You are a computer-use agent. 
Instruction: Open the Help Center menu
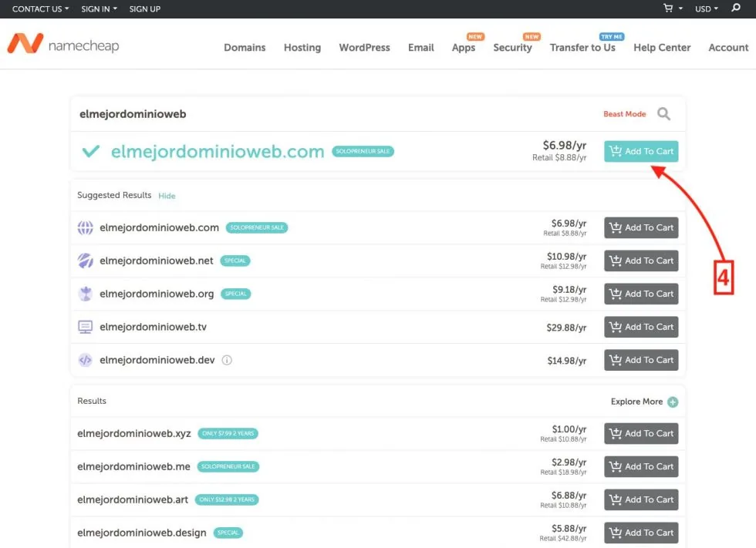click(662, 47)
